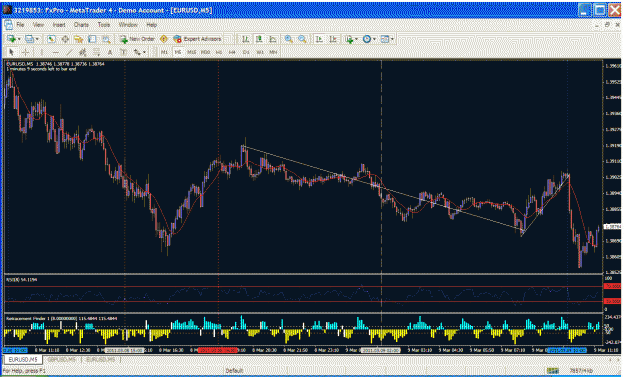Click the New Order button
This screenshot has height=377, width=625.
point(137,39)
